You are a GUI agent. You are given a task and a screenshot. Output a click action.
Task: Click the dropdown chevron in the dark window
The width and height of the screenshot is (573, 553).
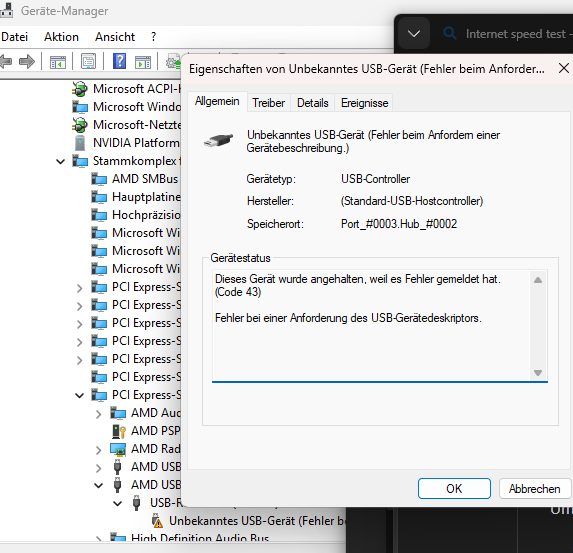(x=414, y=34)
